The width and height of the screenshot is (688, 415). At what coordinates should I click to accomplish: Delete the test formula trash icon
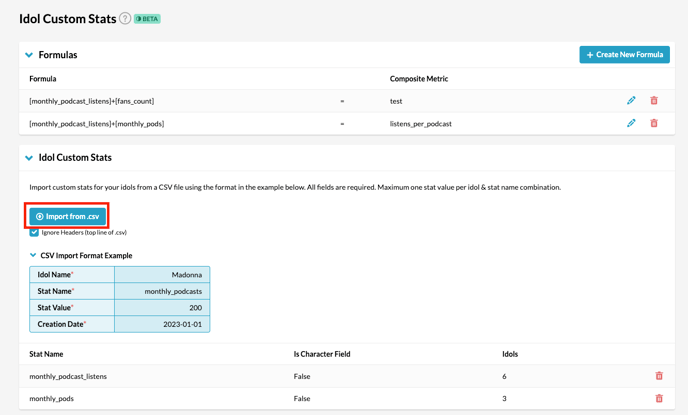tap(654, 100)
